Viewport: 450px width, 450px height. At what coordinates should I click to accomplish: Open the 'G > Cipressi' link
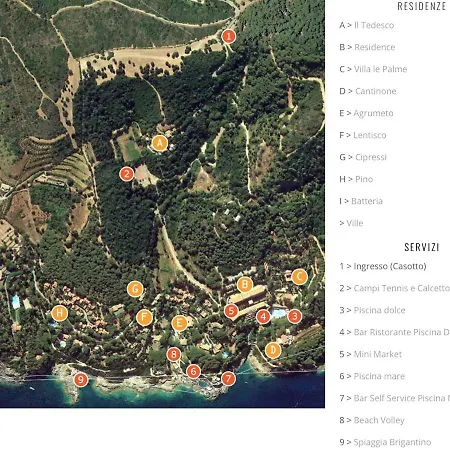(363, 157)
